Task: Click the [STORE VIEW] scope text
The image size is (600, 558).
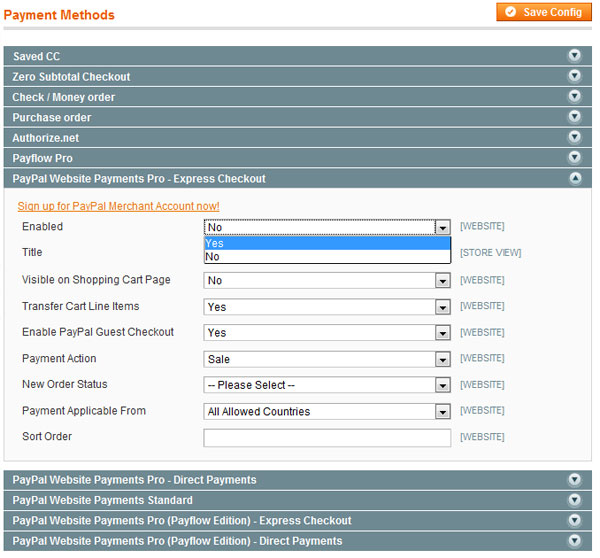Action: (x=491, y=253)
